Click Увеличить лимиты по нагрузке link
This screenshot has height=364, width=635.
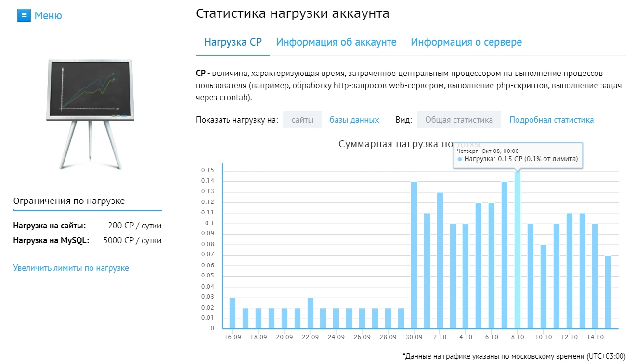pos(71,268)
